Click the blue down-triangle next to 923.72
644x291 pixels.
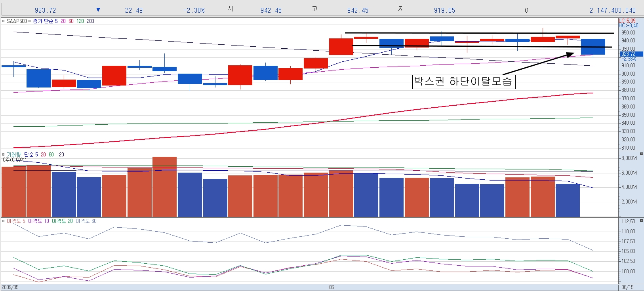tap(98, 10)
